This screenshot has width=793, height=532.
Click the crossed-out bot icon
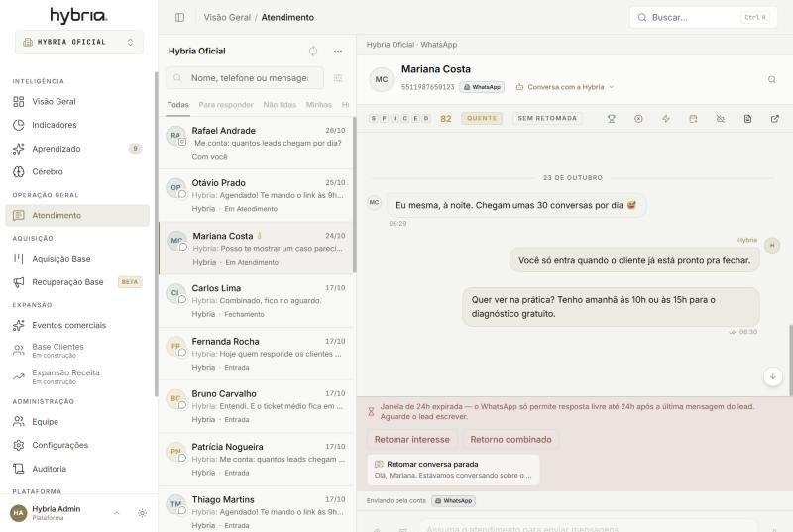(721, 119)
